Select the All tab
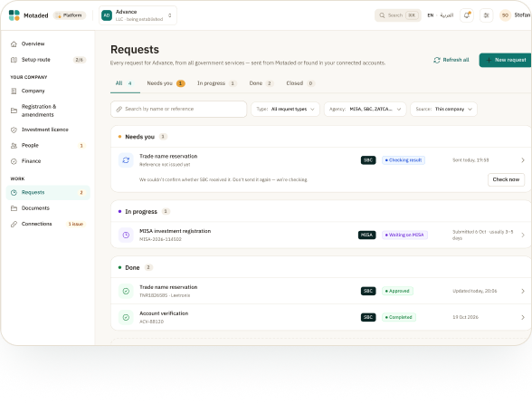 pyautogui.click(x=125, y=83)
